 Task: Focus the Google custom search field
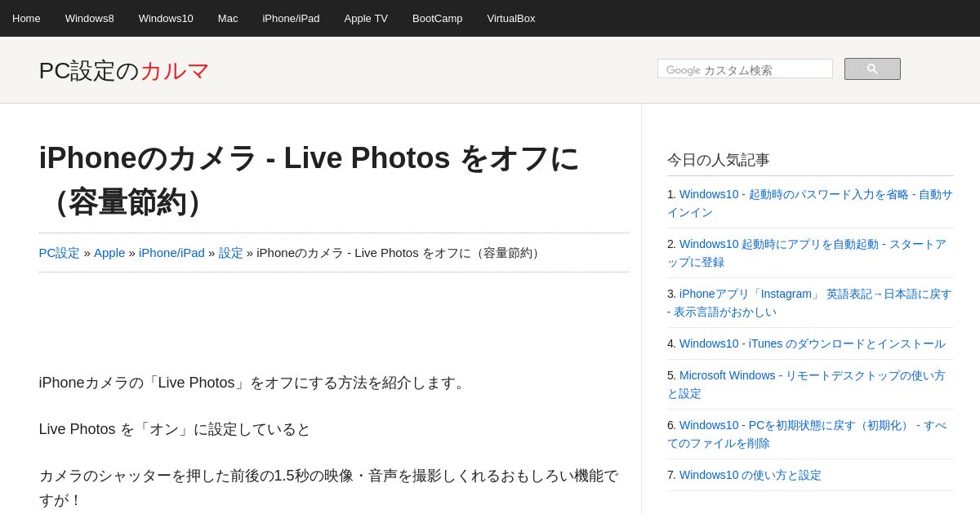[745, 69]
